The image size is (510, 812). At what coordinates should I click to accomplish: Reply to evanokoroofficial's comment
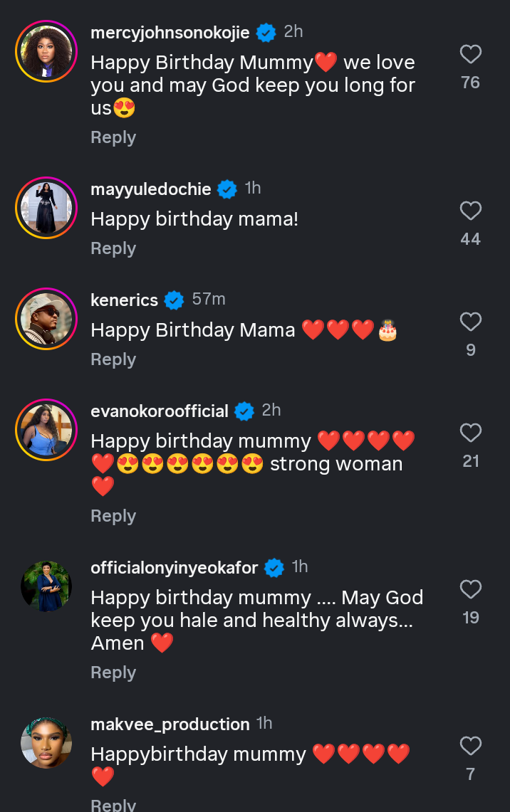click(113, 516)
